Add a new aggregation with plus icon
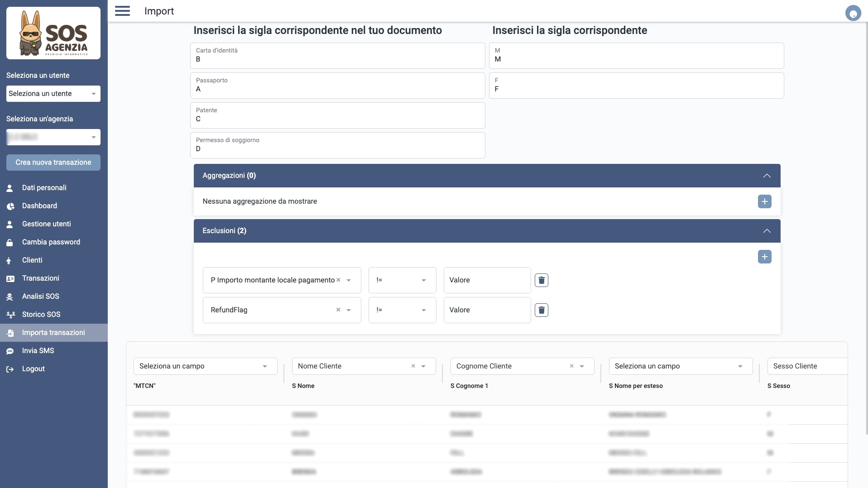 tap(764, 201)
